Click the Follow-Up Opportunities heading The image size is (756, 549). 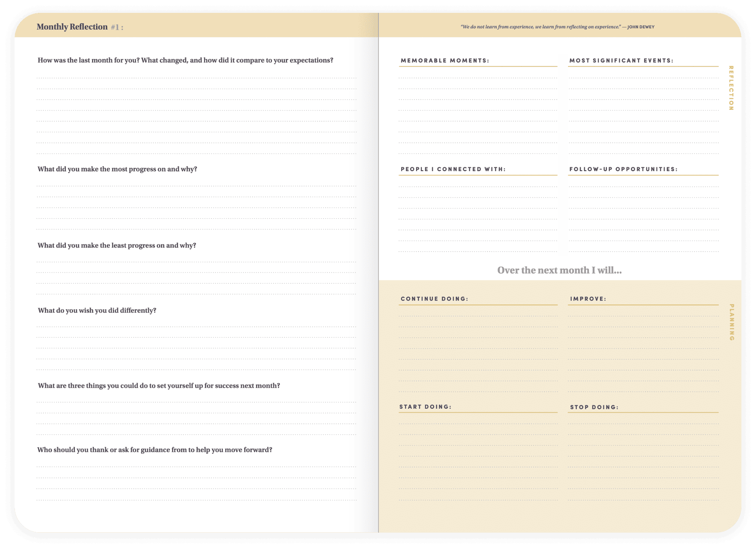pyautogui.click(x=623, y=169)
